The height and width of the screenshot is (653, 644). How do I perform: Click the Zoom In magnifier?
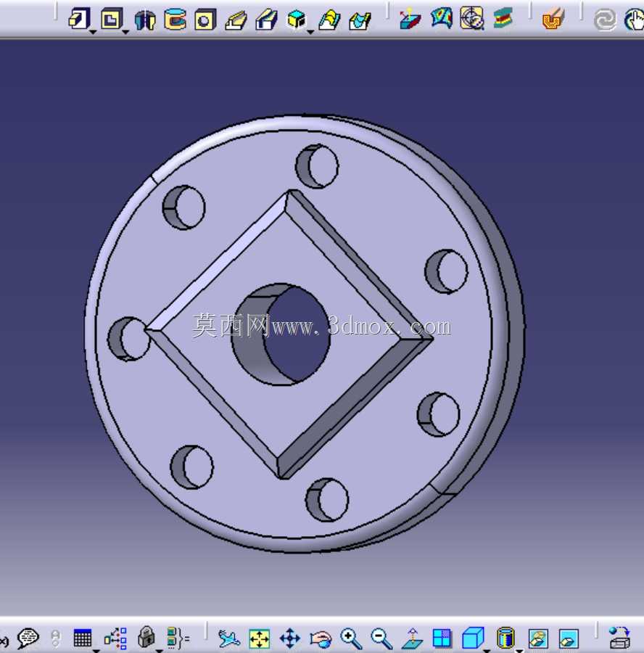[351, 638]
